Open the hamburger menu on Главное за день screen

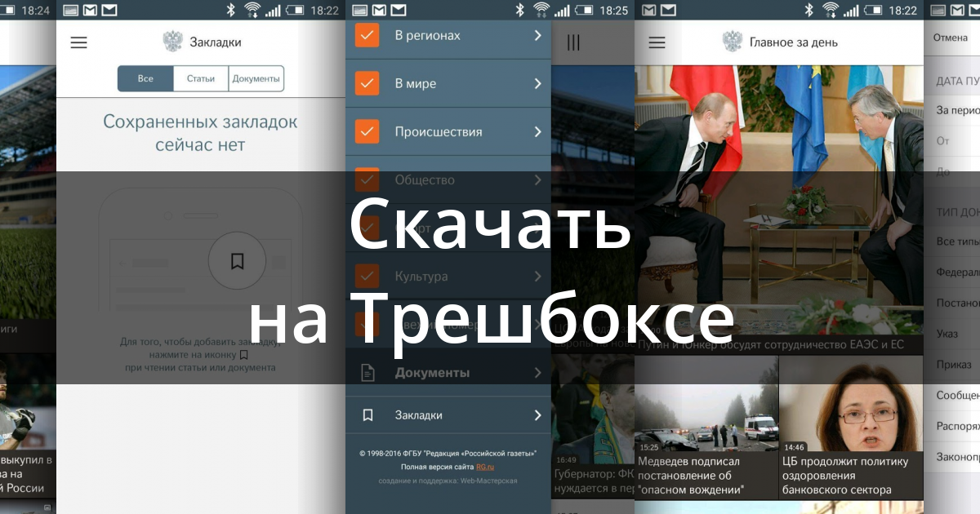click(x=656, y=42)
